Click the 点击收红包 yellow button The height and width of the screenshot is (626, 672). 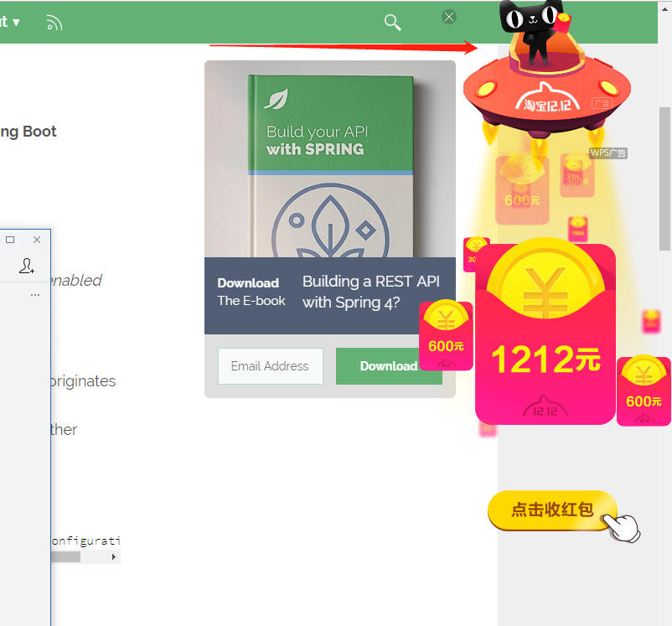point(552,510)
